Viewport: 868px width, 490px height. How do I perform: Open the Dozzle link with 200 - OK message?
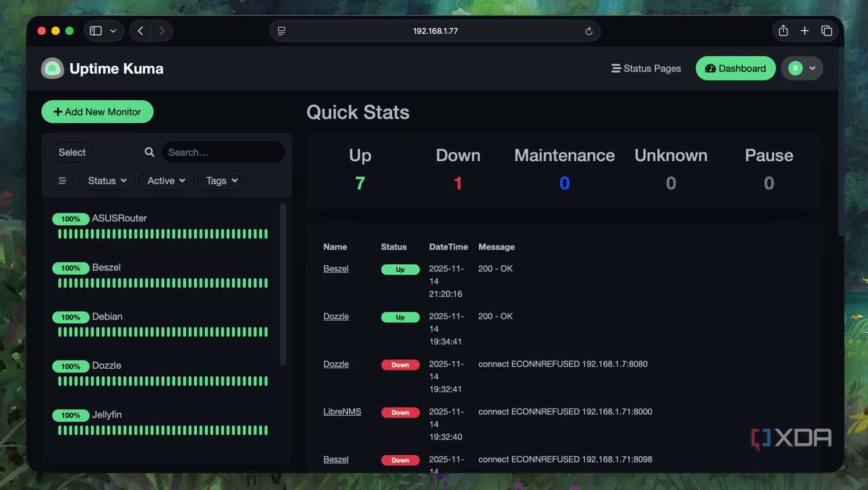(336, 316)
